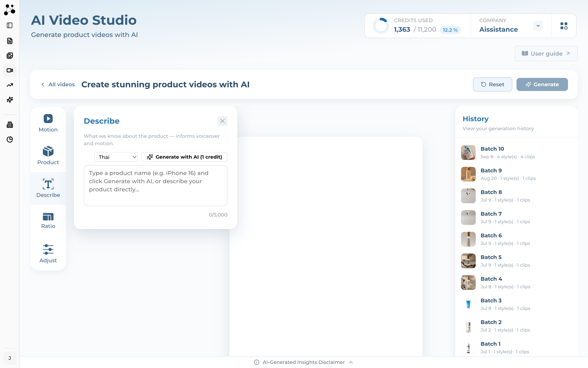588x368 pixels.
Task: Expand the Company selector chevron
Action: coord(538,26)
